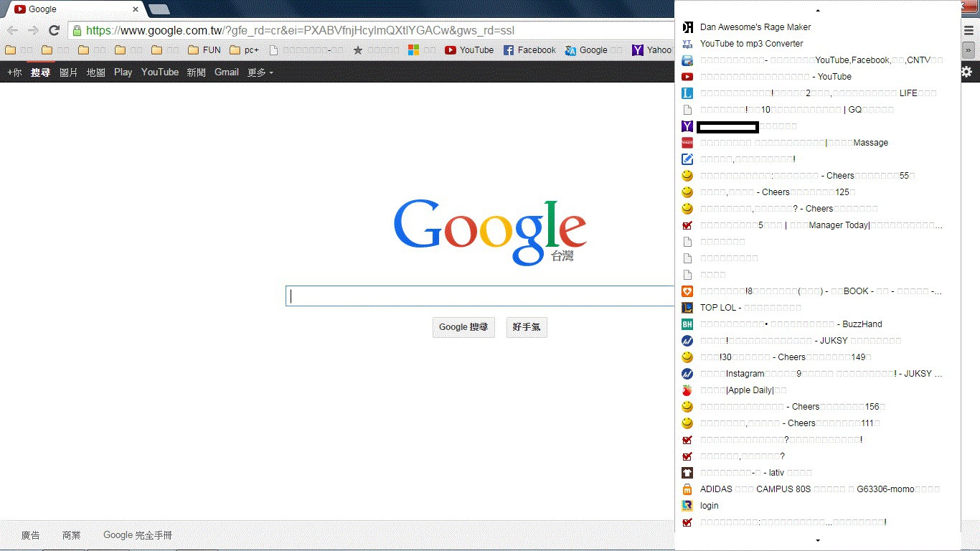Screen dimensions: 980x551
Task: Select the Google browser tab
Action: tap(74, 9)
